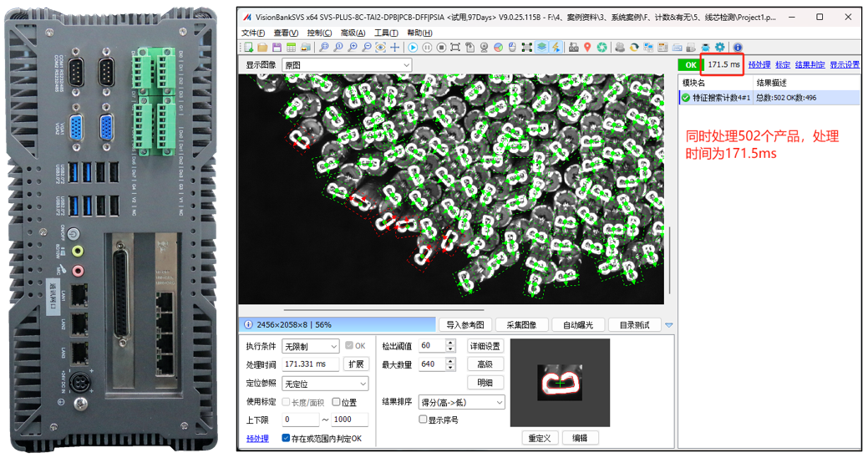868x458 pixels.
Task: Click the purple Save floppy icon
Action: pos(277,47)
